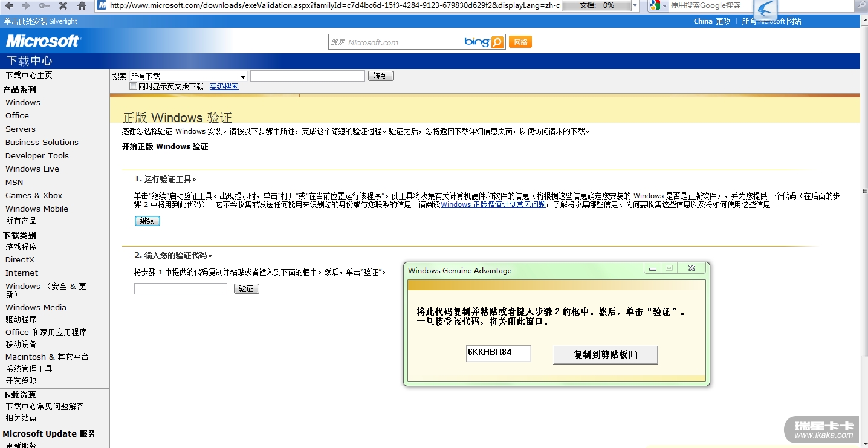Click 所有产品 in the sidebar

coord(21,221)
